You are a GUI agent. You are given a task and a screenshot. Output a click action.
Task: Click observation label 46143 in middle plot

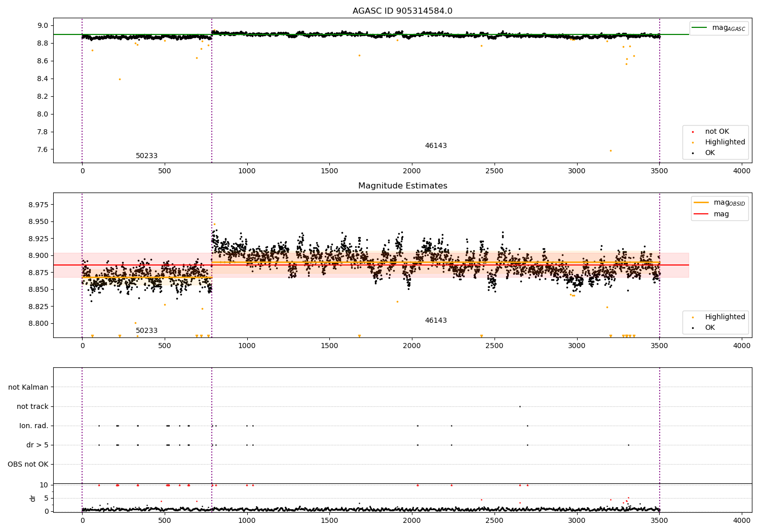[x=436, y=321]
